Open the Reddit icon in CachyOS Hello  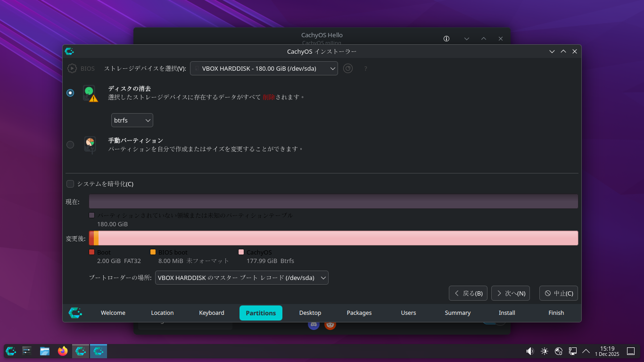pos(330,325)
